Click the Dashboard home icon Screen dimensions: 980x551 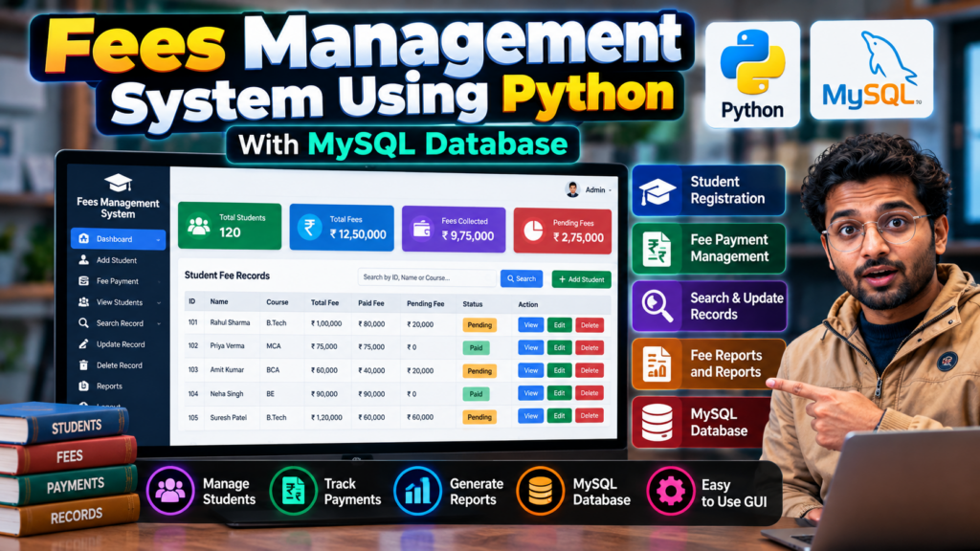pos(84,238)
